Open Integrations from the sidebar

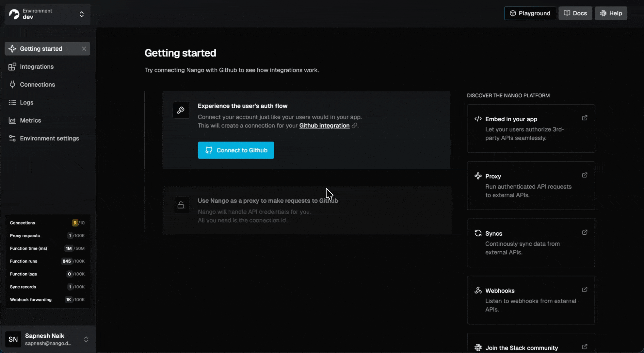(x=37, y=67)
